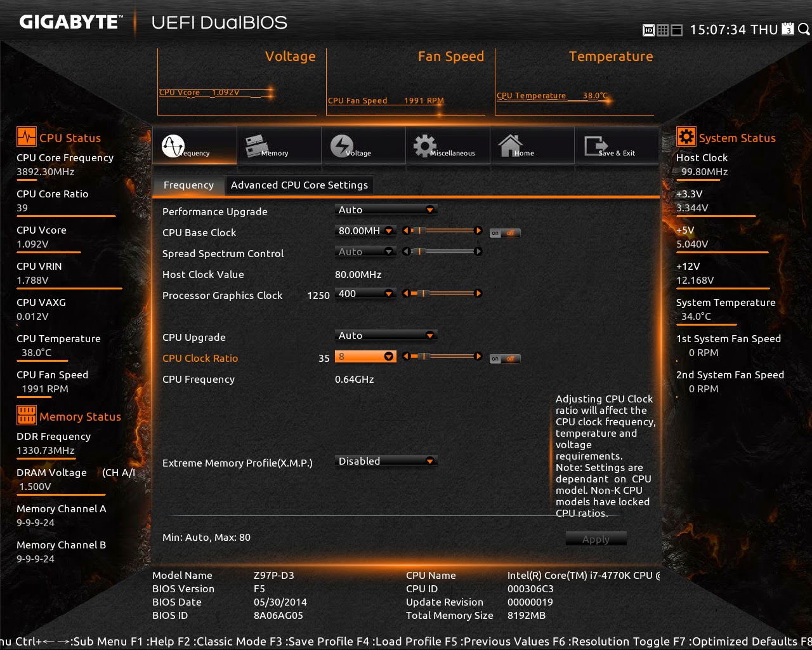Select the Frequency sub-tab
Viewport: 812px width, 650px height.
click(188, 185)
